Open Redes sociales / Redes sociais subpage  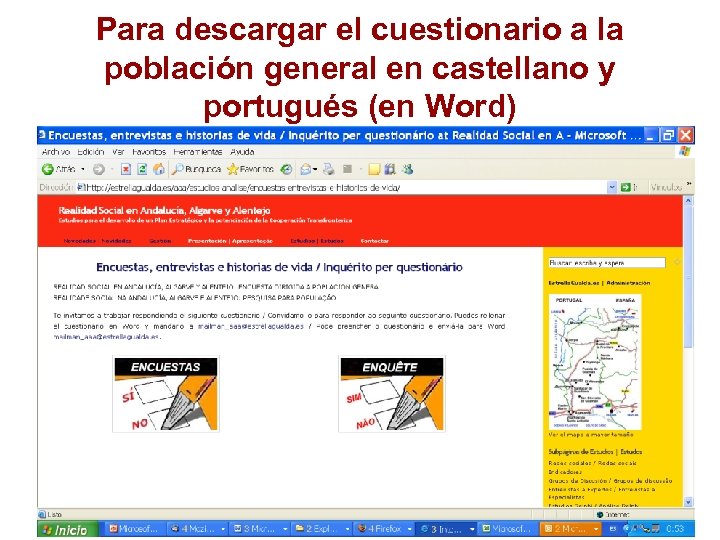point(592,463)
